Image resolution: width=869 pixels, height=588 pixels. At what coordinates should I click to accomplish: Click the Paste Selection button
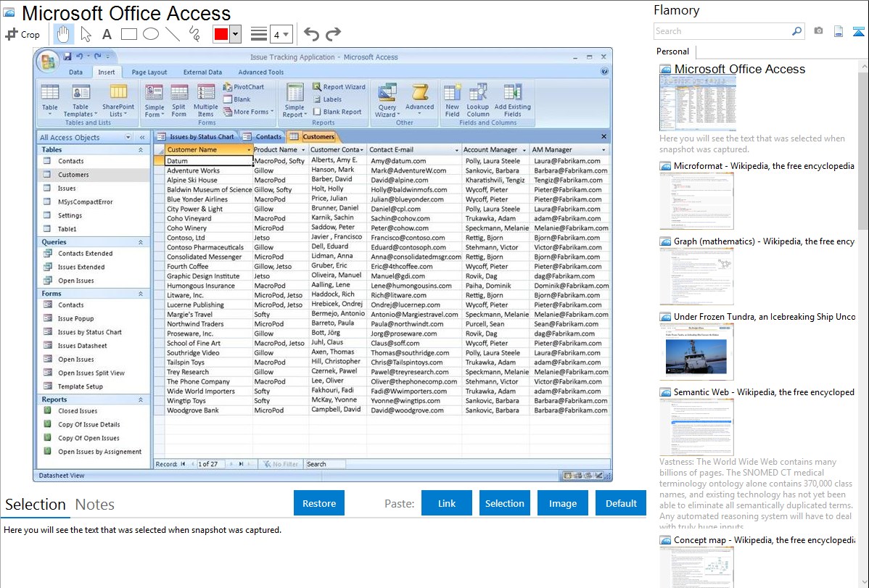504,503
